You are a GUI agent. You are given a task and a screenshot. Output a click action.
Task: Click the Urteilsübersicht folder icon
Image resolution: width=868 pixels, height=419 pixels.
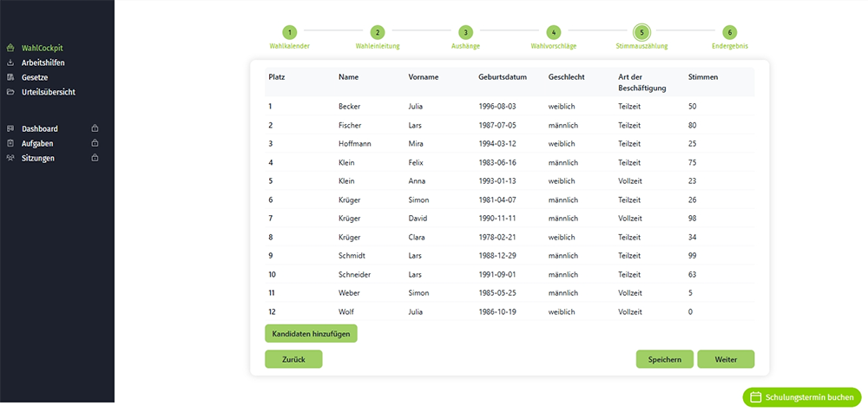pos(10,92)
